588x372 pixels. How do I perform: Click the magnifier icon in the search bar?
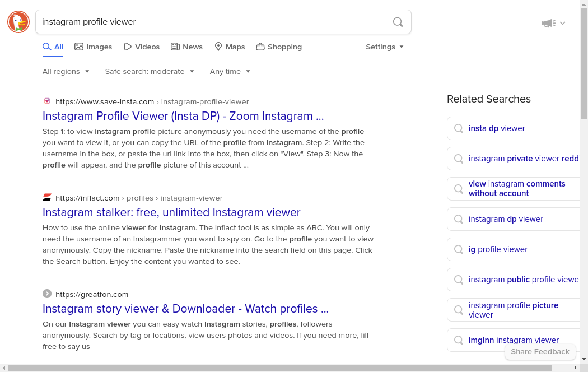point(398,22)
